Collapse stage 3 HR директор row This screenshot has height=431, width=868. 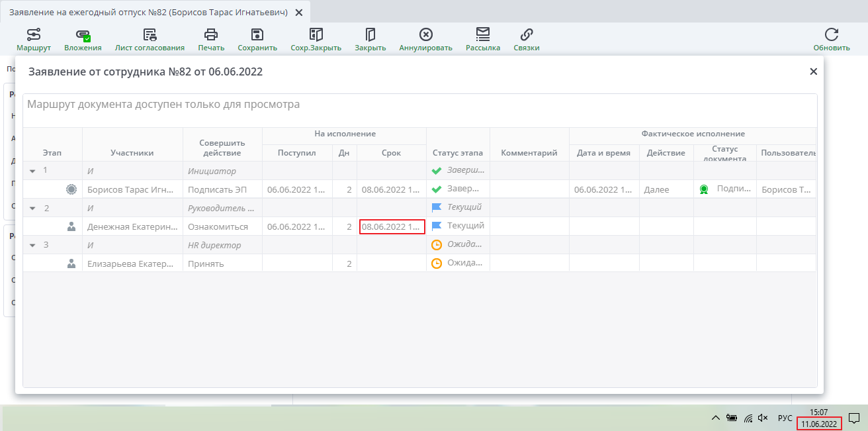[32, 245]
